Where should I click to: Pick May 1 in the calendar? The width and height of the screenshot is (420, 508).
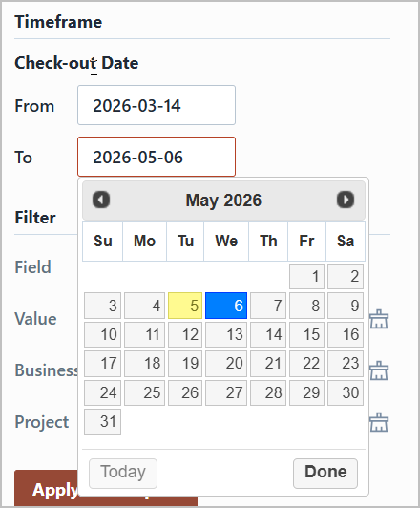click(x=306, y=276)
